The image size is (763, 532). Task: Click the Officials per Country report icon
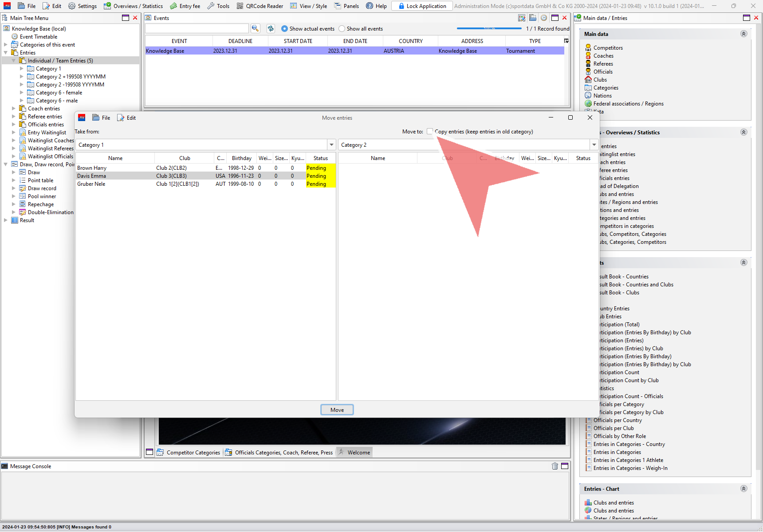[588, 420]
